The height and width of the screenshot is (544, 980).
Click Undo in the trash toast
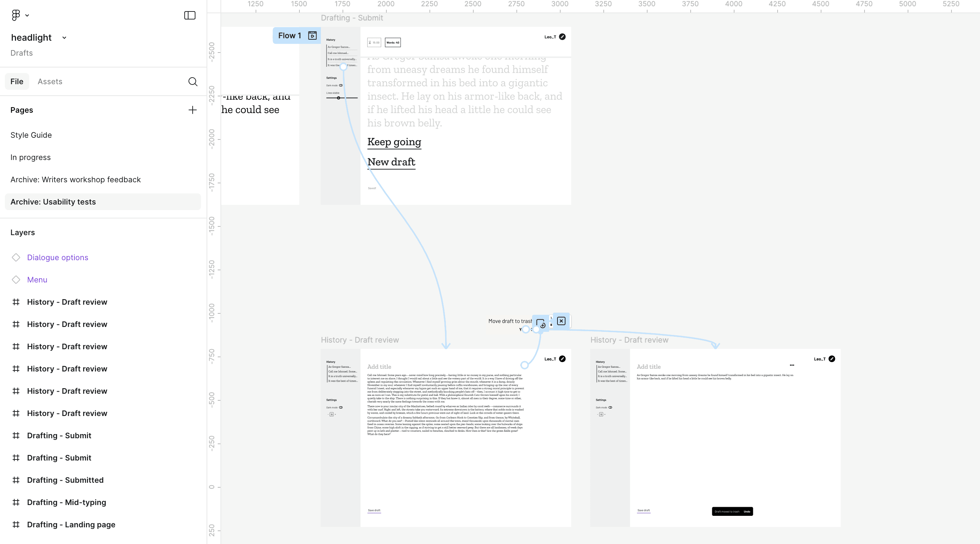(x=747, y=512)
